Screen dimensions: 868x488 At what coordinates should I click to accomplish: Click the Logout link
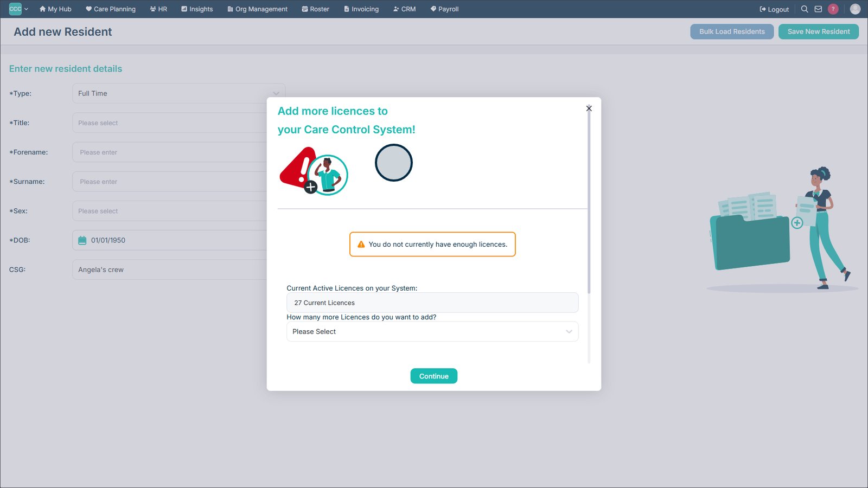click(774, 9)
